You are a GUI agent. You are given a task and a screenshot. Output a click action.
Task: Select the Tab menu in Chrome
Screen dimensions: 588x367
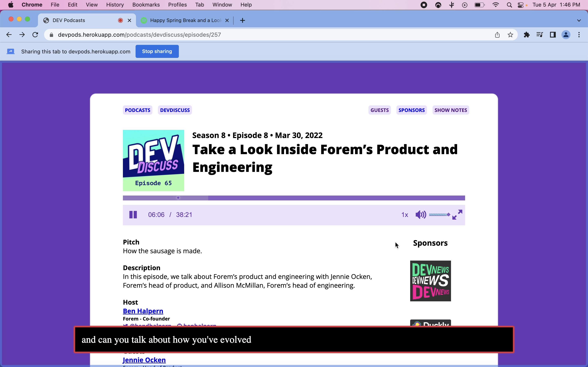tap(199, 5)
